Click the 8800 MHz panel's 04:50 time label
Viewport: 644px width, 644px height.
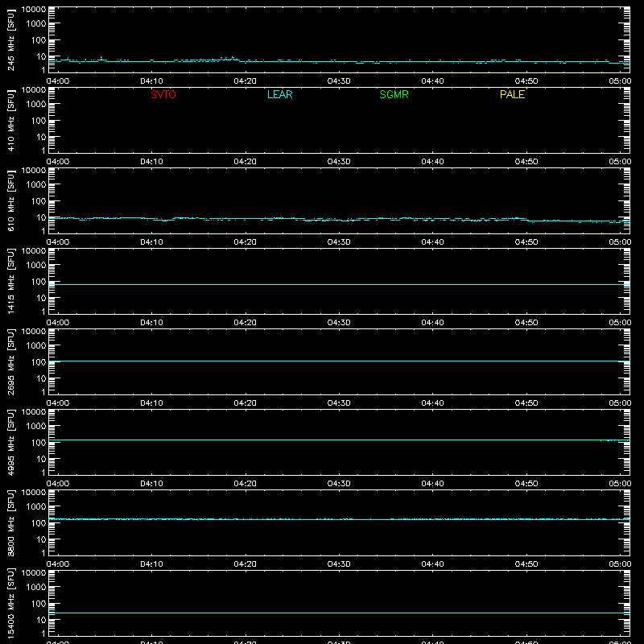[526, 564]
